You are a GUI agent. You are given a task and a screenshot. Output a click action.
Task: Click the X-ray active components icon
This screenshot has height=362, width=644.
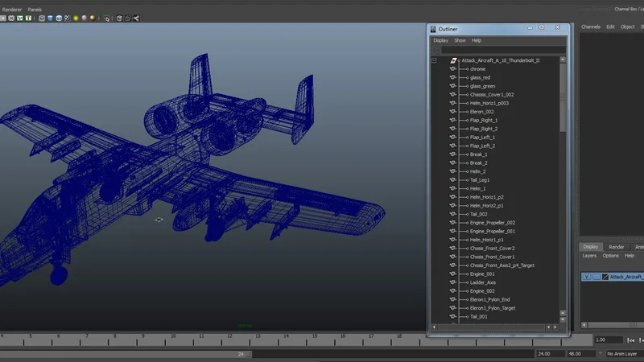[128, 18]
